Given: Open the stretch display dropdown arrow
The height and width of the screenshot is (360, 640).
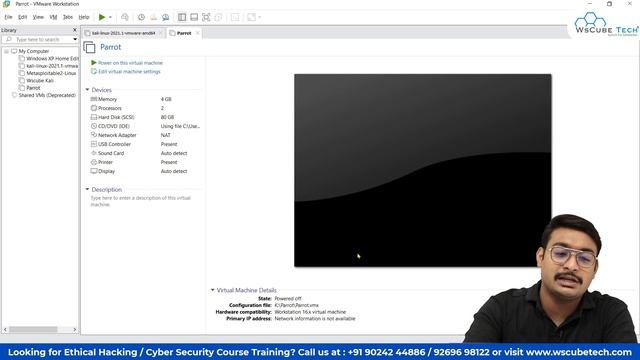Looking at the screenshot, I should [x=260, y=17].
